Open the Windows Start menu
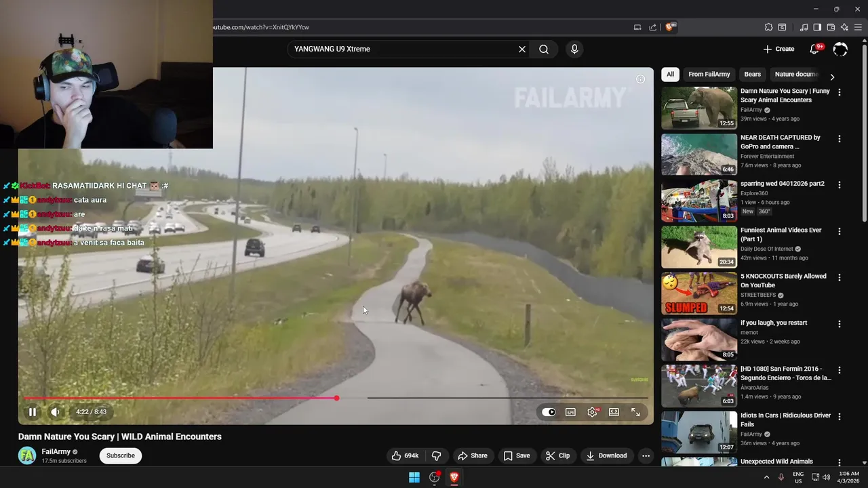868x488 pixels. (414, 477)
